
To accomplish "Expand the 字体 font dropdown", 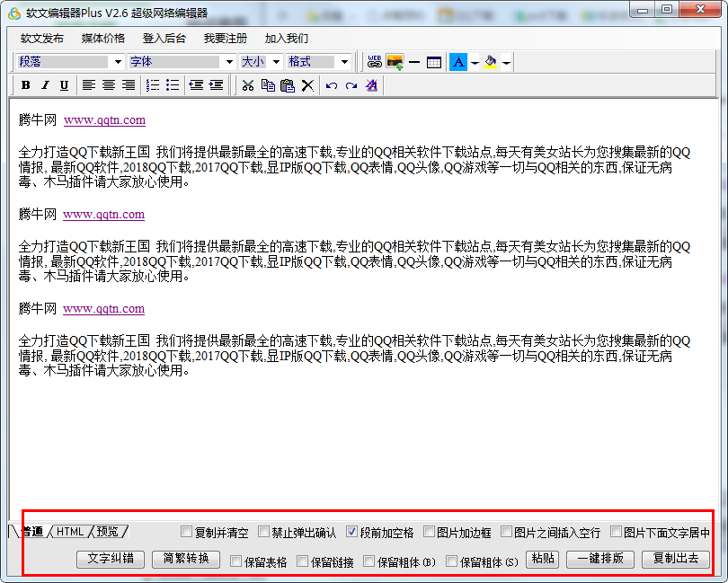I will tap(229, 62).
